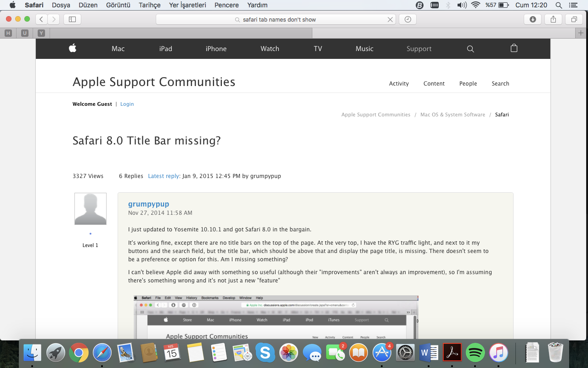Open the App Store from the Dock
Image resolution: width=588 pixels, height=368 pixels.
click(382, 353)
